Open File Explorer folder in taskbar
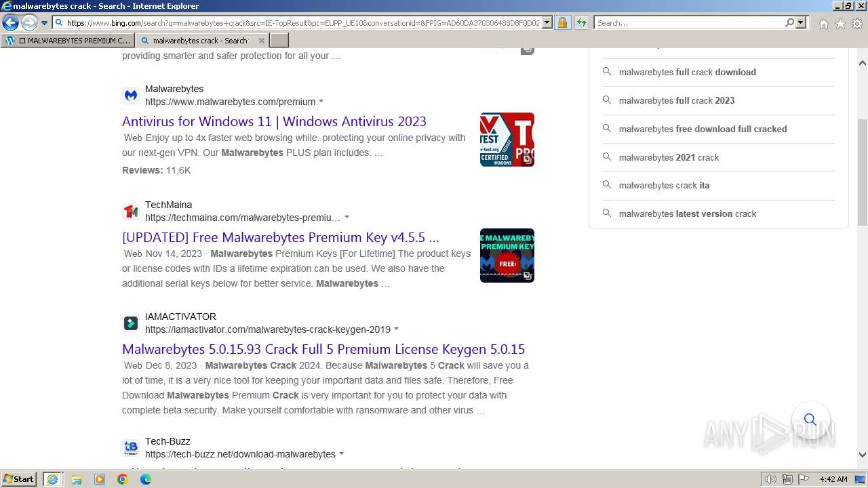This screenshot has width=868, height=488. (77, 479)
